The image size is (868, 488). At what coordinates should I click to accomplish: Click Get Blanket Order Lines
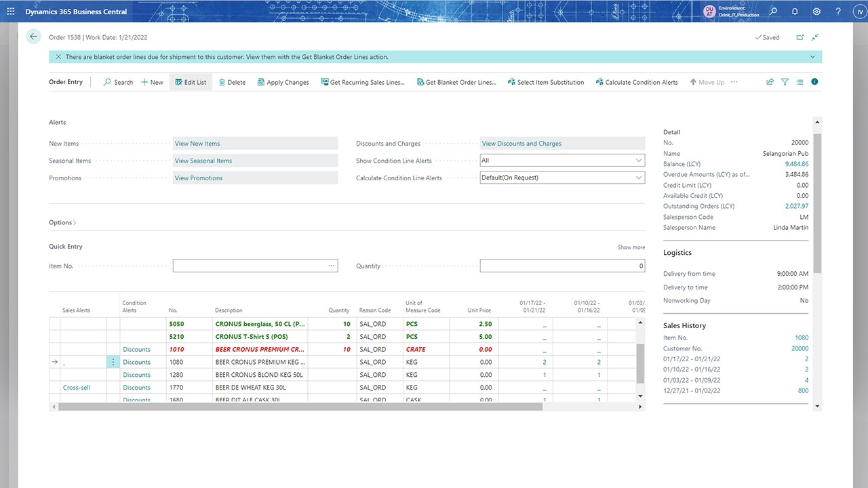tap(456, 82)
